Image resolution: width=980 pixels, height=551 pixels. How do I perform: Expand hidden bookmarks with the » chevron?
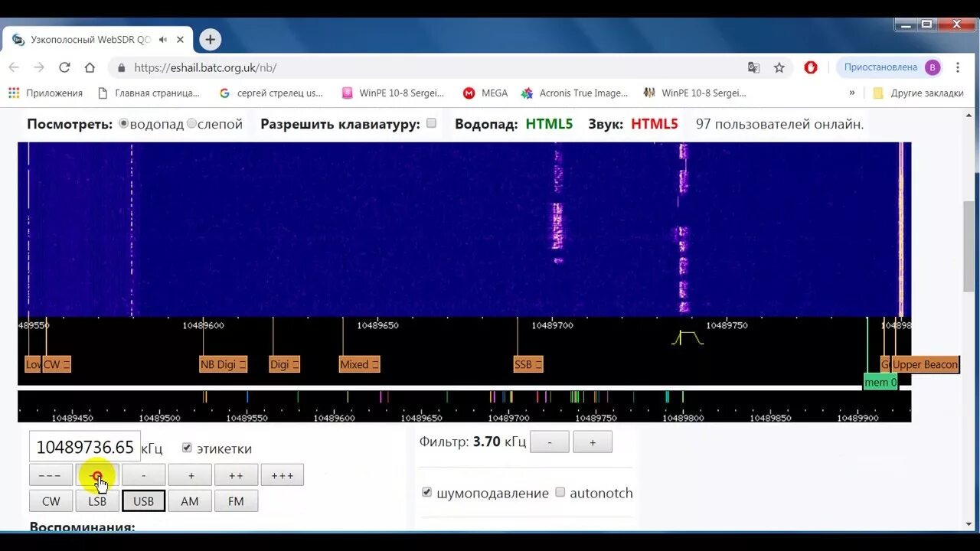(x=852, y=93)
